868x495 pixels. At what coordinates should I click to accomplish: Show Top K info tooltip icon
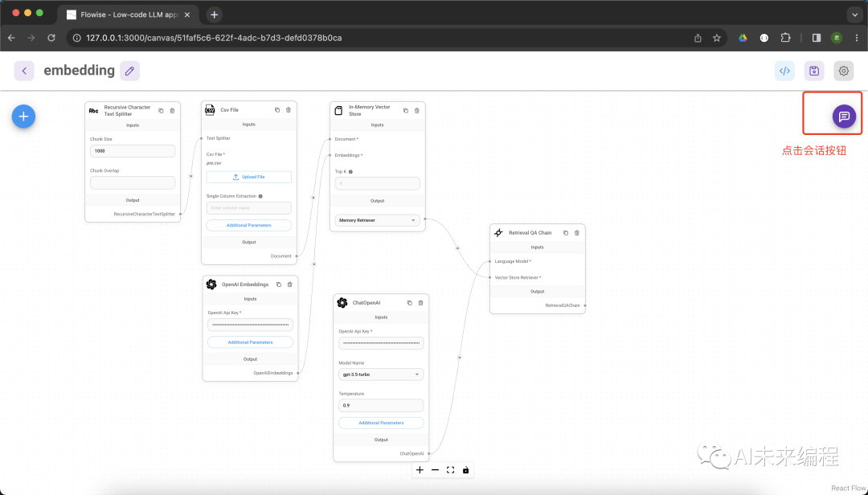[350, 172]
